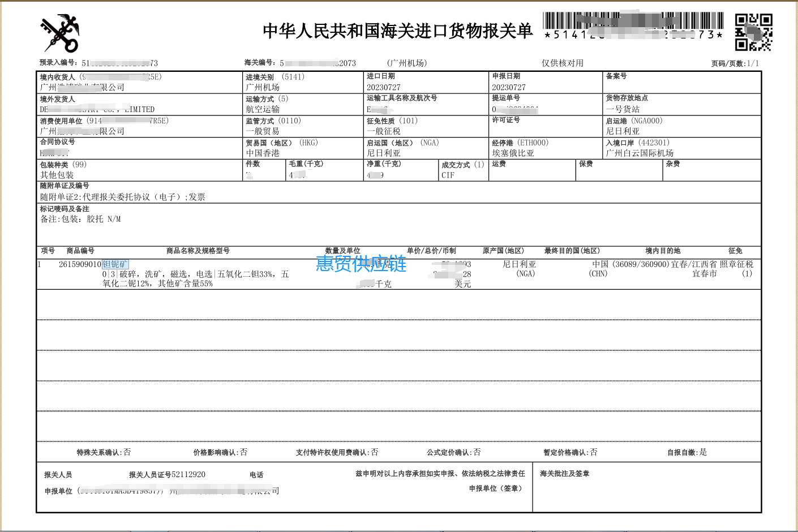
Task: Click the 自报自缴:是 entry
Action: 687,452
